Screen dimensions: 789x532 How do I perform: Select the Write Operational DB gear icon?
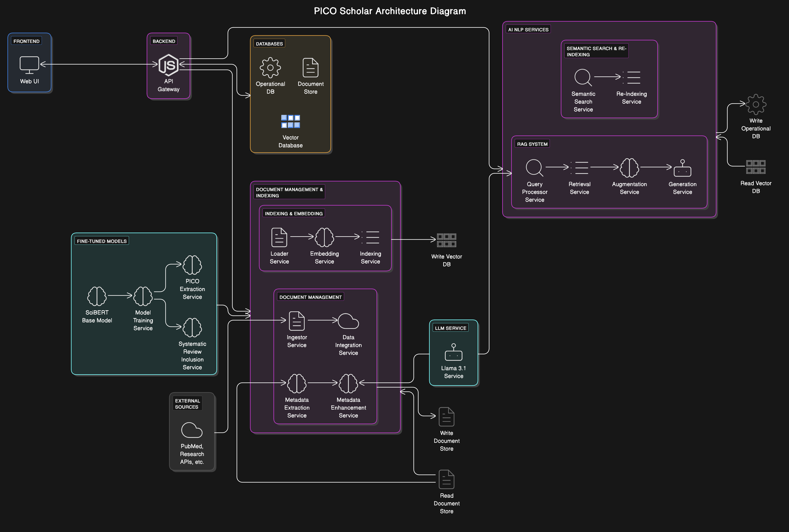coord(755,105)
